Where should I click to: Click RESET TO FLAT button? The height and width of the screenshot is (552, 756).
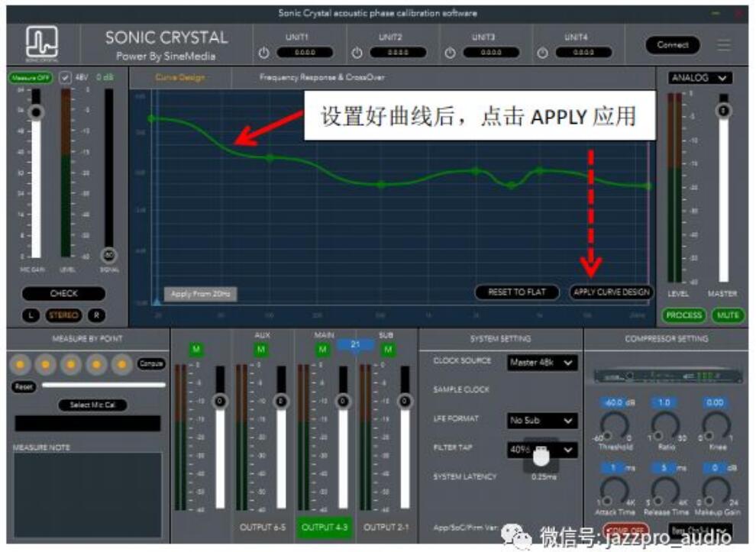pos(517,292)
